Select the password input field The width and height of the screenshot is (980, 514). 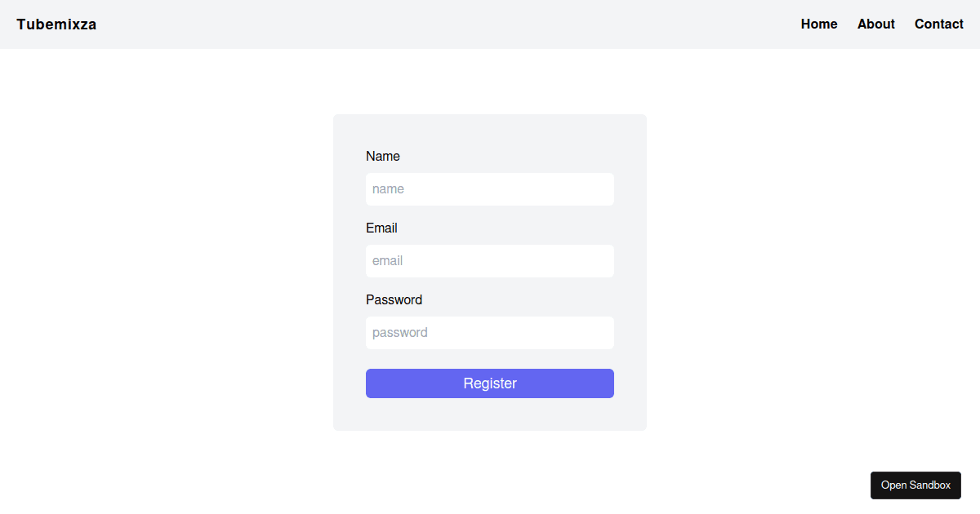click(x=490, y=333)
